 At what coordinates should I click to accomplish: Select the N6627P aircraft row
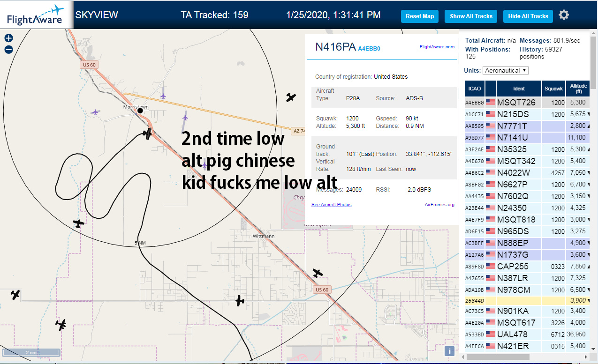tap(527, 185)
